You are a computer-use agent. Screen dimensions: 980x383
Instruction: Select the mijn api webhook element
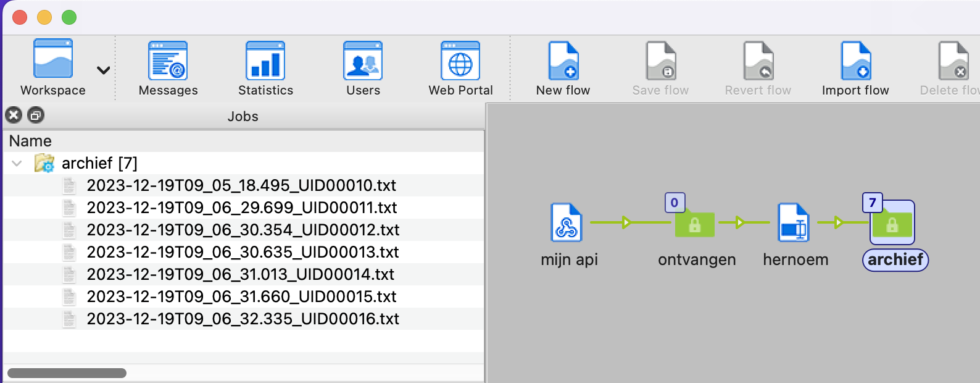click(x=566, y=222)
